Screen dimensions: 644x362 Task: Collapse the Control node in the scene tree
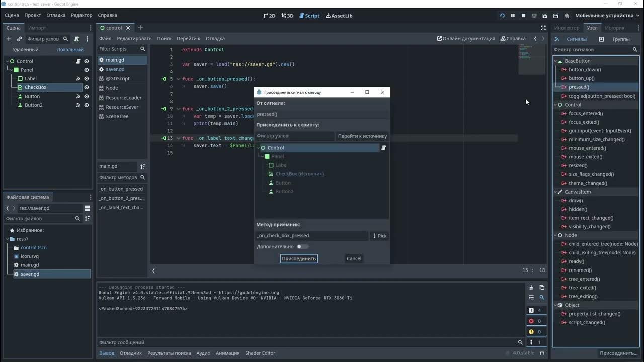[x=8, y=61]
